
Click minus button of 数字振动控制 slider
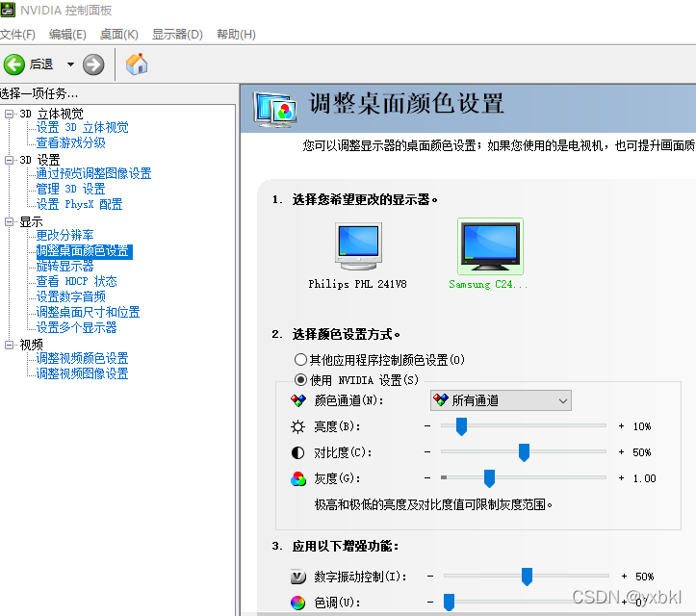pyautogui.click(x=430, y=577)
